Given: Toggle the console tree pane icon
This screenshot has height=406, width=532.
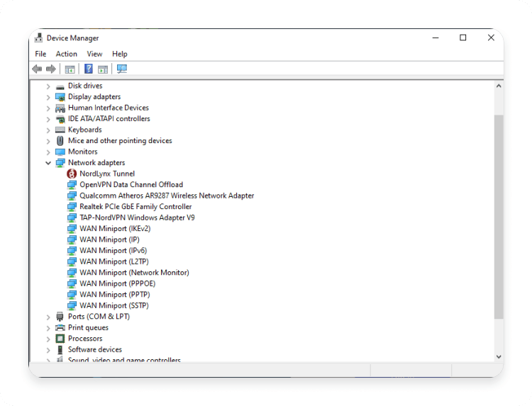Looking at the screenshot, I should (70, 69).
